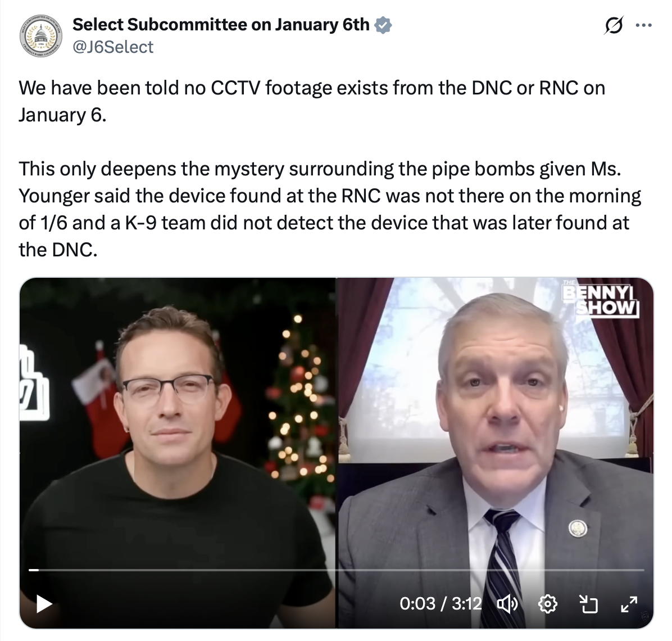Image resolution: width=672 pixels, height=641 pixels.
Task: Open Select Subcommittee on January 6th name
Action: tap(221, 25)
